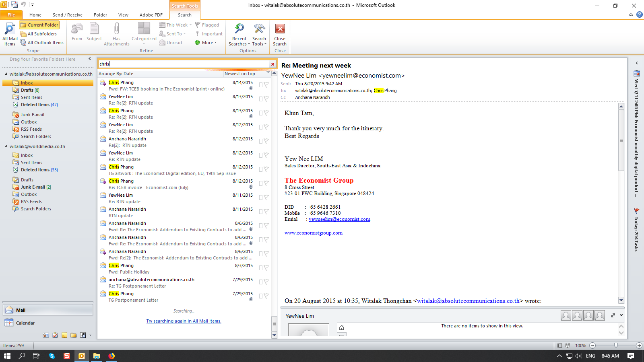Filter results to Important messages
644x362 pixels.
[x=209, y=34]
